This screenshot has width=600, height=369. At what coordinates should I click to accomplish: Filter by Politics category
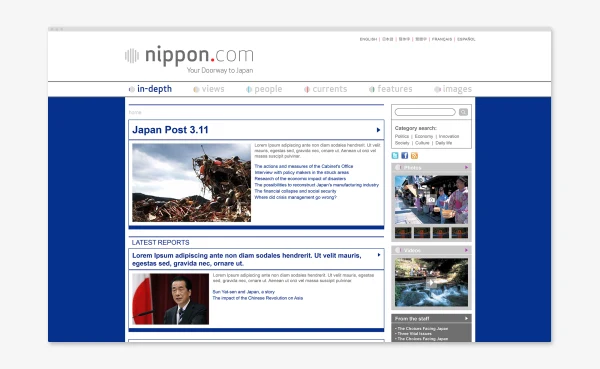[x=402, y=136]
